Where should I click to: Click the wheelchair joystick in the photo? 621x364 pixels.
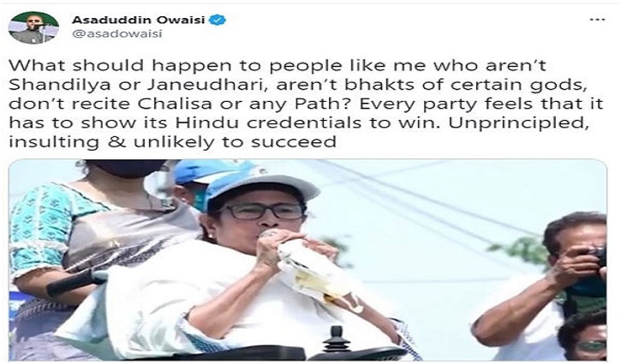coord(336,339)
